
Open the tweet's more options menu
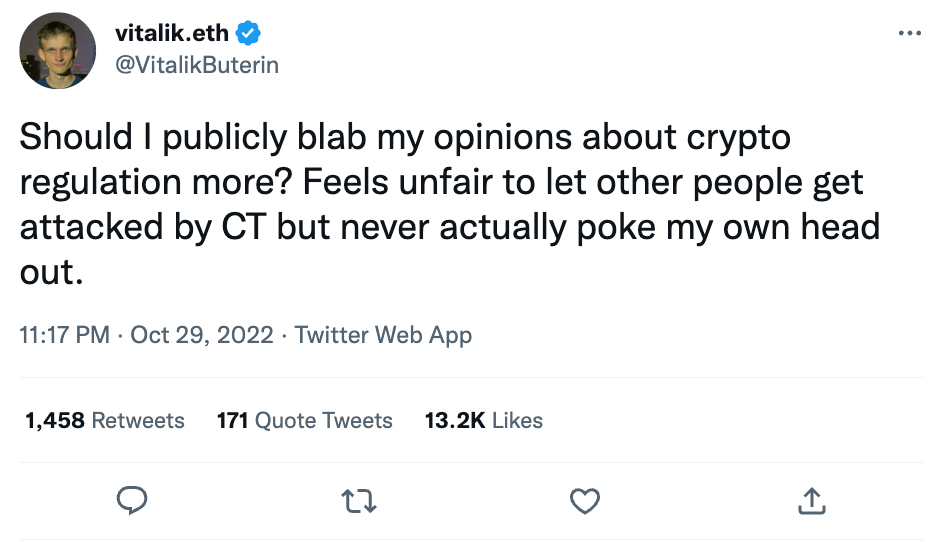909,34
